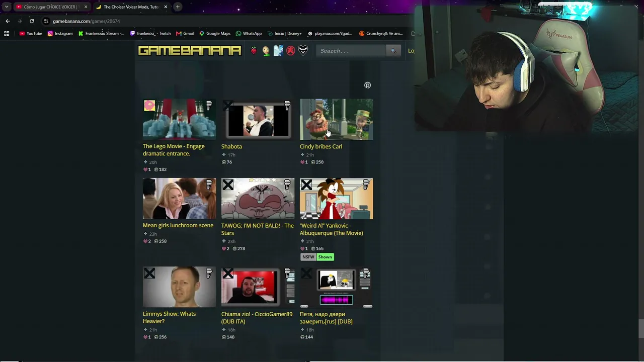Image resolution: width=644 pixels, height=362 pixels.
Task: Click the wrench icon on the Russian DUB thumbnail
Action: point(366,273)
